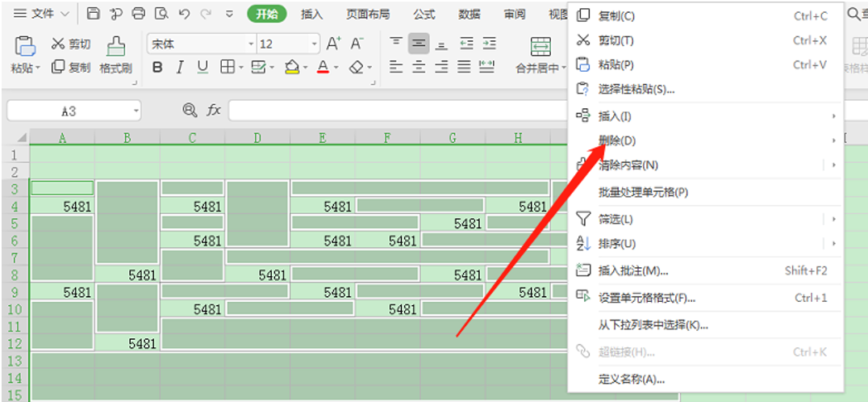Click the justify alignment icon
The image size is (868, 402).
tap(465, 67)
